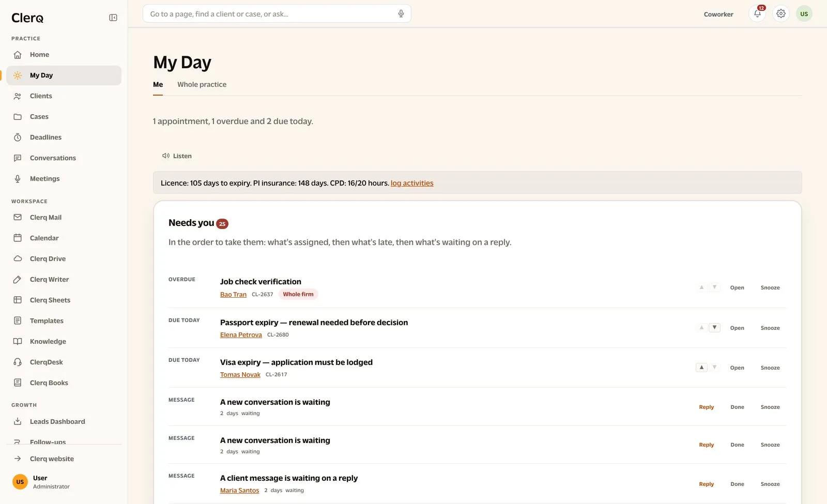Screen dimensions: 827x504
Task: Collapse the sidebar panel icon
Action: point(113,18)
